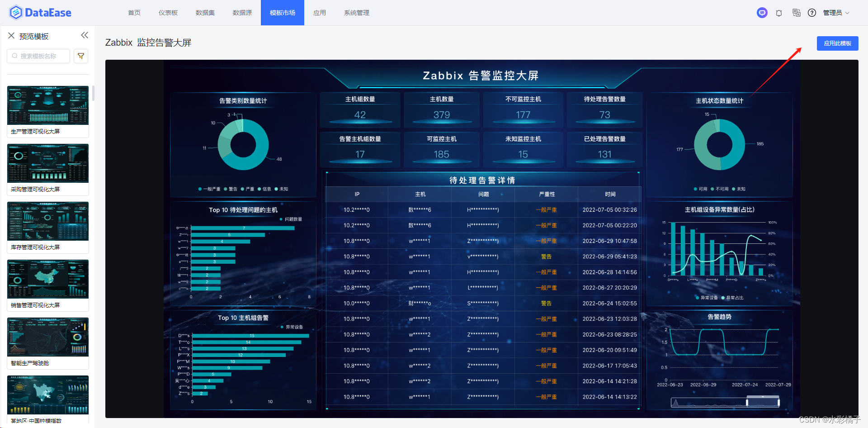Click the 告警趋势 timeline zoom slider
This screenshot has height=428, width=868.
coord(725,402)
